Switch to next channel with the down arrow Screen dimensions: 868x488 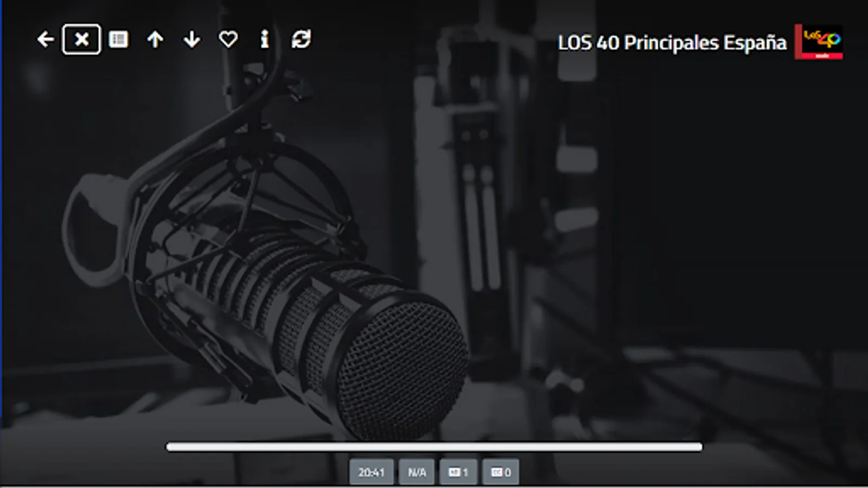[x=192, y=39]
